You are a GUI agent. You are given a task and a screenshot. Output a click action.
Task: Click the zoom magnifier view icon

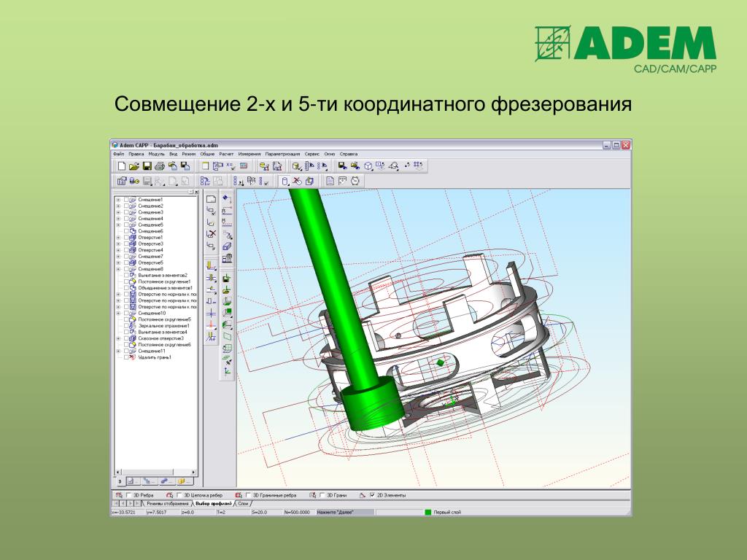pos(393,166)
